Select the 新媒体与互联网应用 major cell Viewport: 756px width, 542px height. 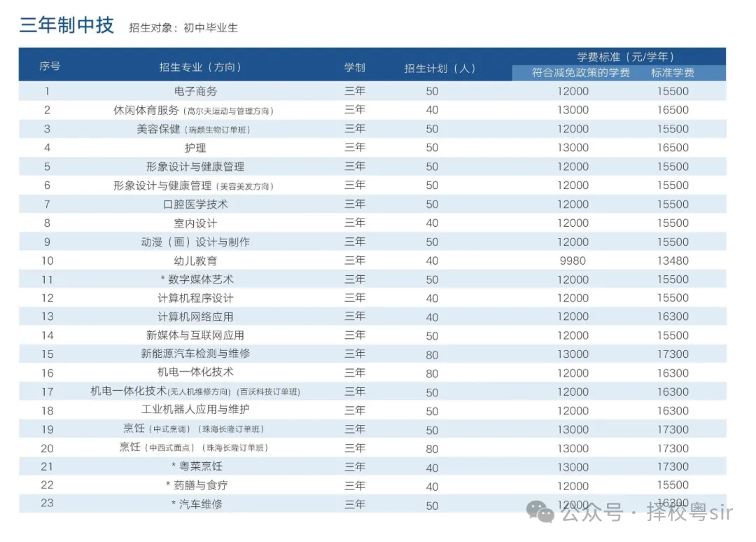(x=195, y=335)
